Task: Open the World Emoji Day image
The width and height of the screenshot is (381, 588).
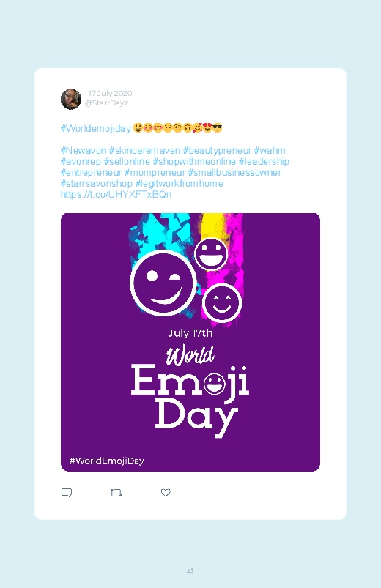Action: tap(190, 342)
